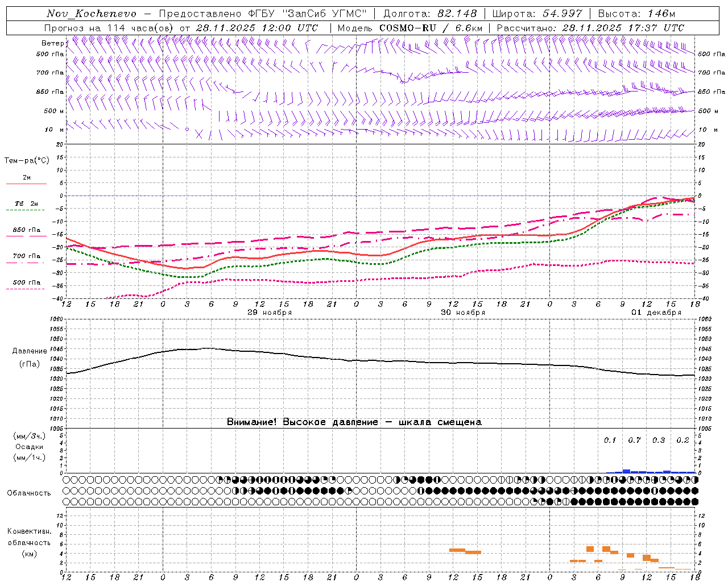
Task: Click the 29 ноября date label
Action: (270, 313)
